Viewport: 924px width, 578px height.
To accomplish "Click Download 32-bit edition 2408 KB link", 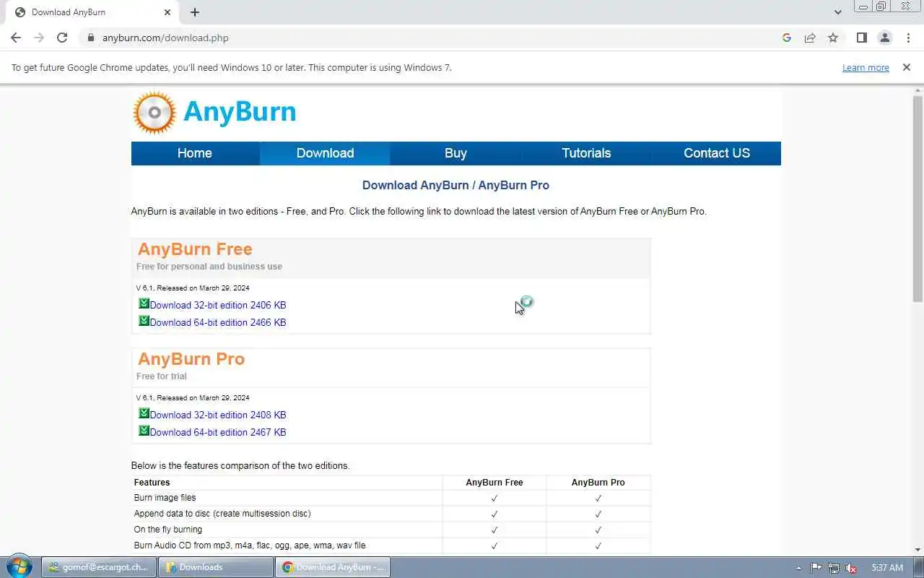I will click(218, 415).
